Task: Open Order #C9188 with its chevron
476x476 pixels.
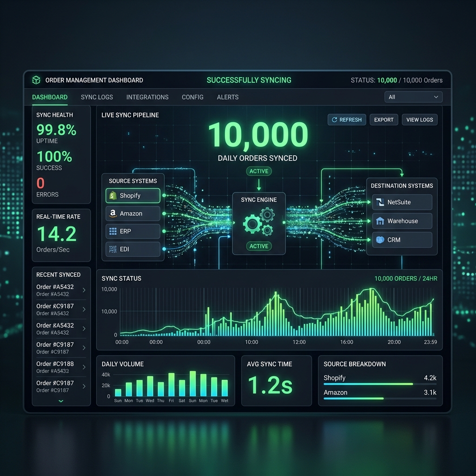Action: tap(84, 367)
